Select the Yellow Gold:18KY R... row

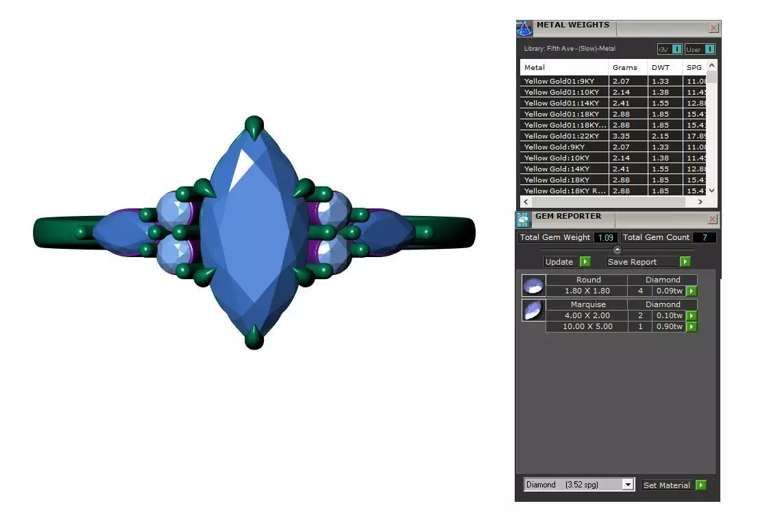point(613,191)
